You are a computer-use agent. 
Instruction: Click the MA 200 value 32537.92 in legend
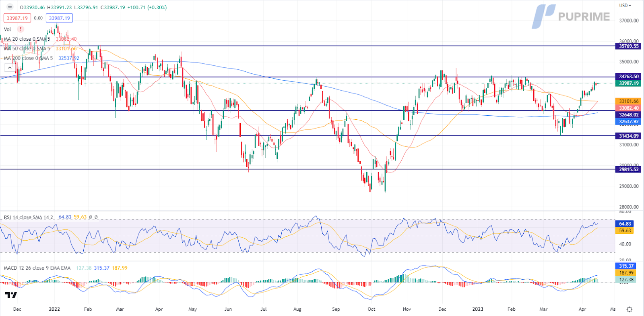pos(69,58)
